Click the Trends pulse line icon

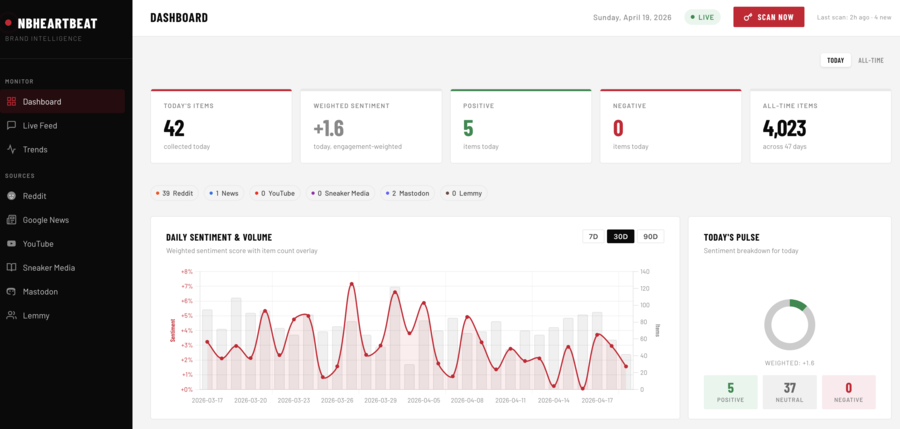[x=11, y=149]
